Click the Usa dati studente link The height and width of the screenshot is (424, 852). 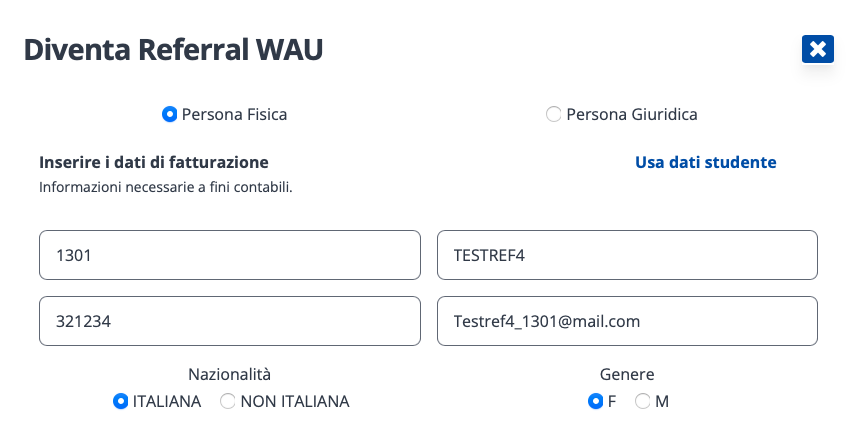pos(705,162)
